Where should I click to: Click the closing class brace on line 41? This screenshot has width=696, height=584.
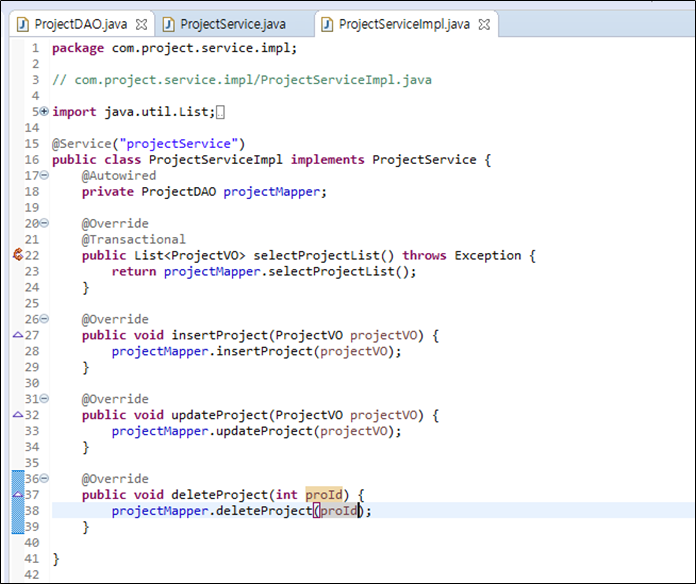55,559
